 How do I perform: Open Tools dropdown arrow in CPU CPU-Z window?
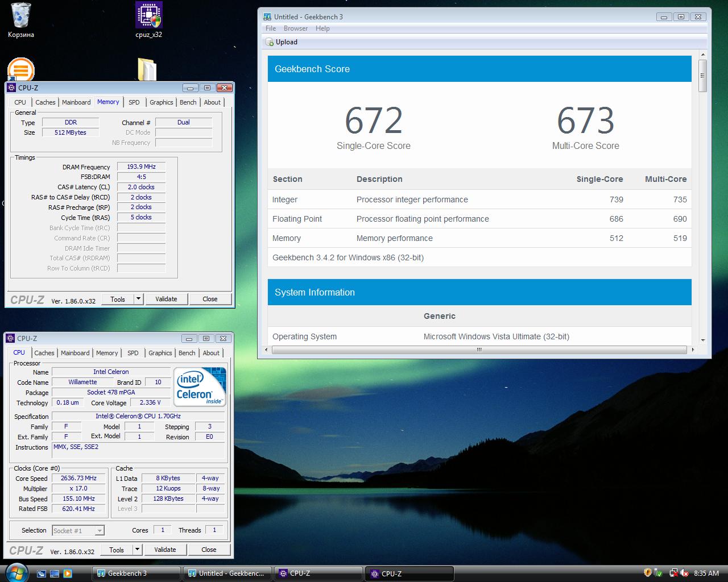[137, 550]
